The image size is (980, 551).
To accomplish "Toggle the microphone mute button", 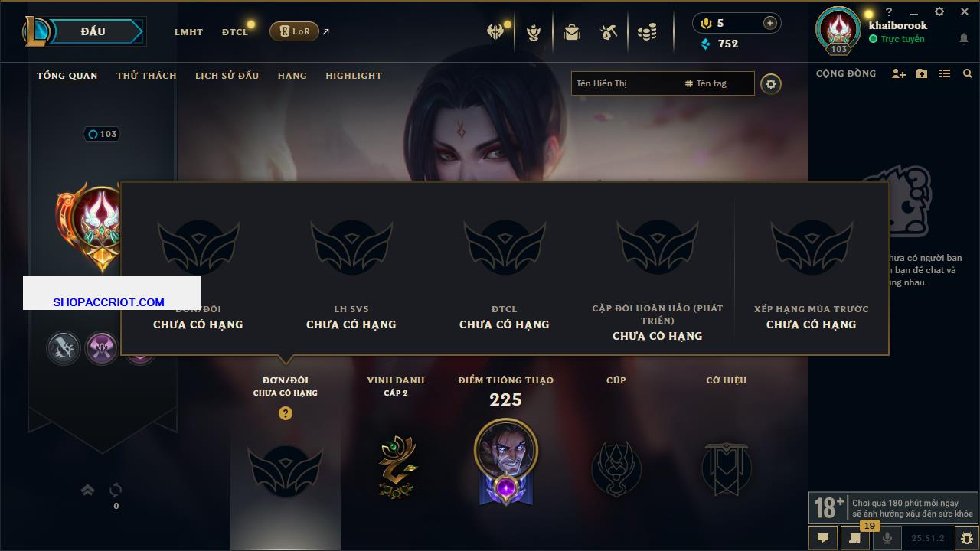I will (887, 538).
